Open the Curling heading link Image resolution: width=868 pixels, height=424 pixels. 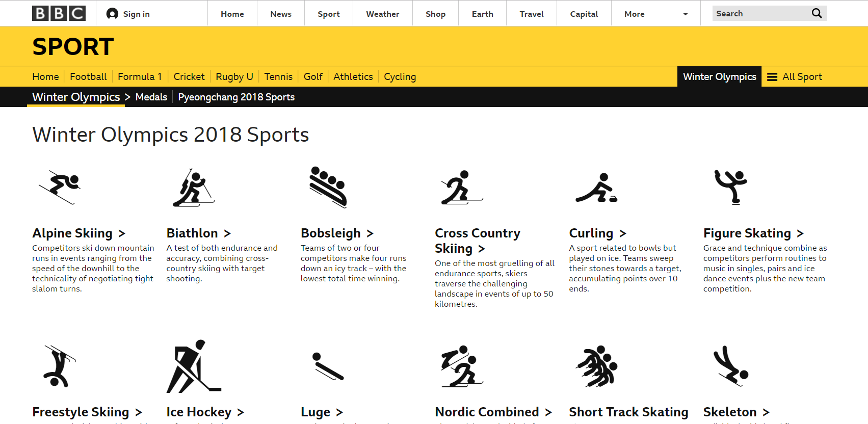(598, 233)
